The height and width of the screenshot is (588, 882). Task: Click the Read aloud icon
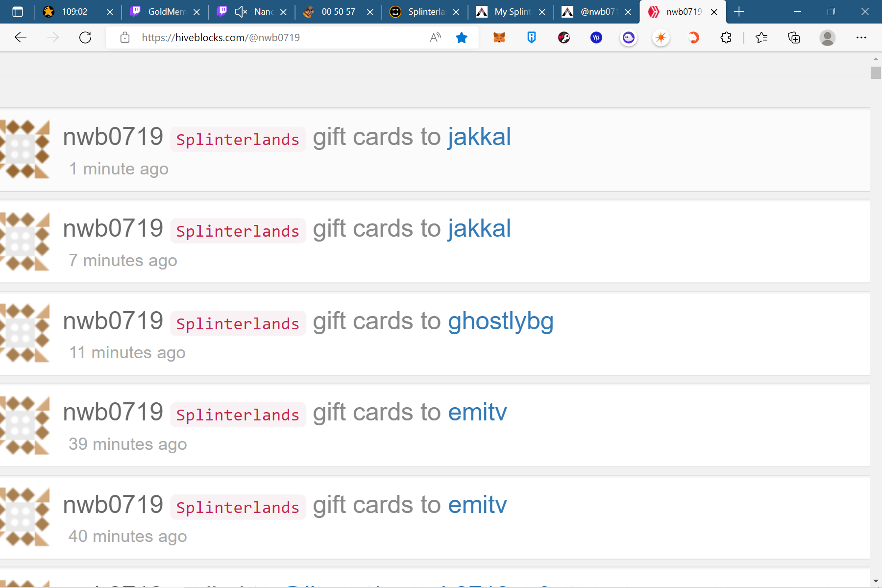[x=435, y=37]
